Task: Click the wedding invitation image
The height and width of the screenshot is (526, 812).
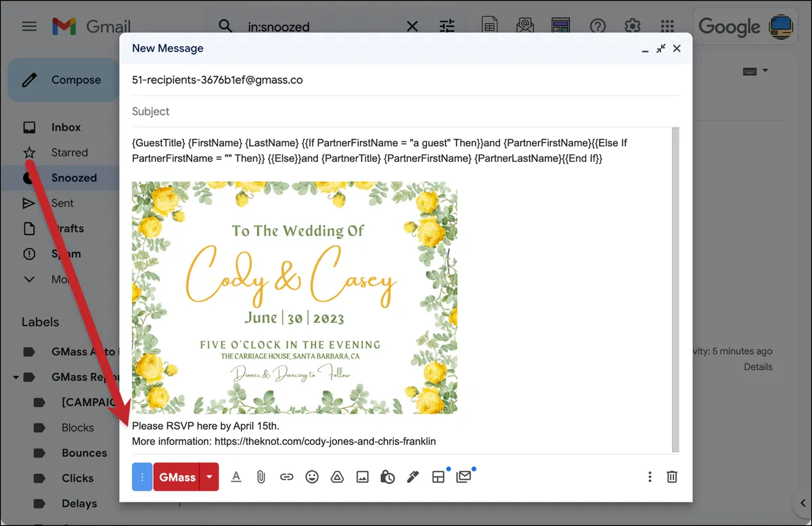Action: coord(294,297)
